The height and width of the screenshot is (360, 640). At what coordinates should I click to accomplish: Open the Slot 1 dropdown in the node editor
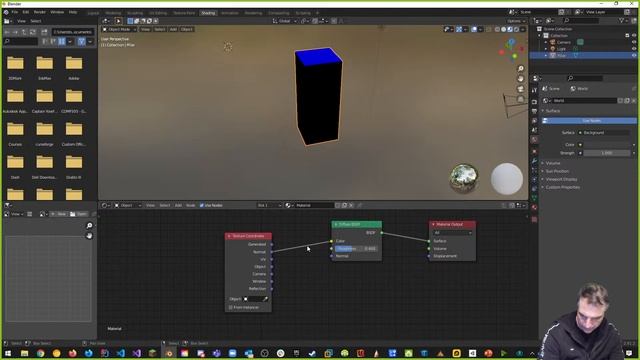tap(269, 205)
